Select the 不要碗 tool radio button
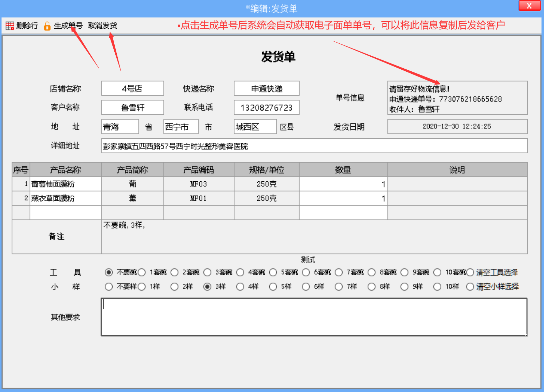This screenshot has height=392, width=544. 109,272
